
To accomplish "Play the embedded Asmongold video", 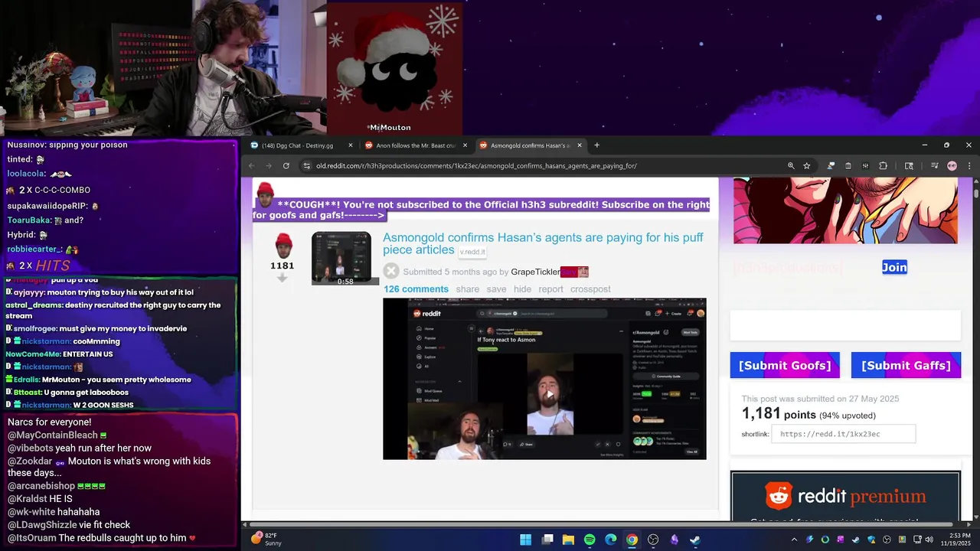I will point(550,394).
